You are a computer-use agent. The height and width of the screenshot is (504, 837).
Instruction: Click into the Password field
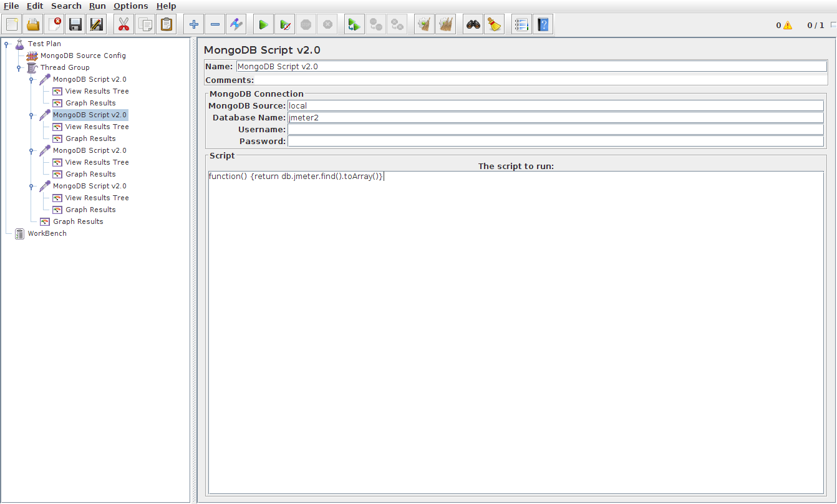click(556, 141)
